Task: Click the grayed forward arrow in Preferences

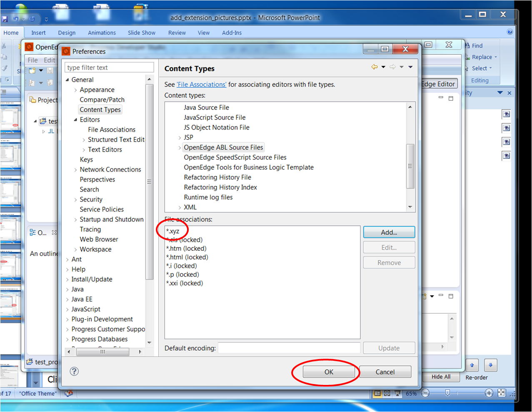Action: (392, 67)
